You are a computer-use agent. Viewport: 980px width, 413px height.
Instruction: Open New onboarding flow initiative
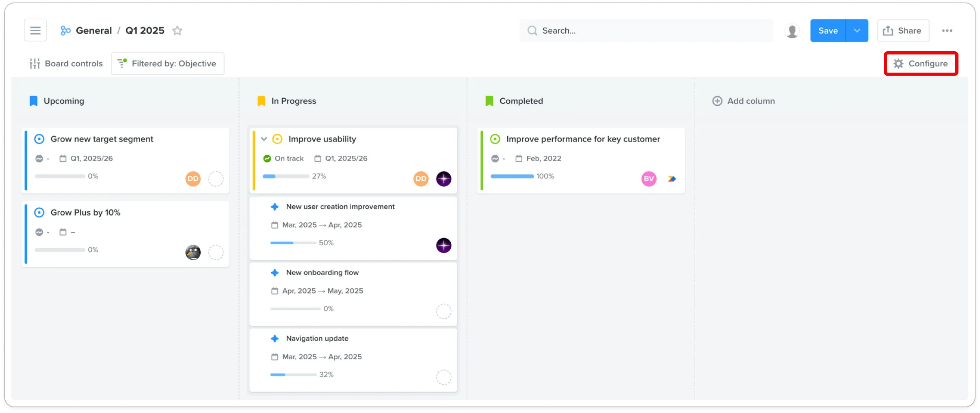coord(353,294)
